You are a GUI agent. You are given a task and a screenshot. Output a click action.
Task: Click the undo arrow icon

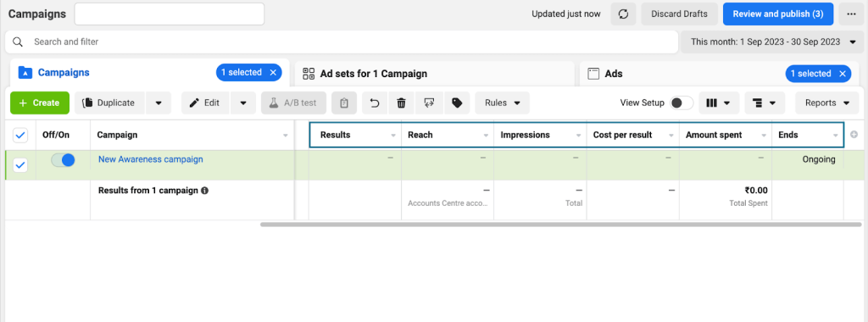click(x=375, y=103)
